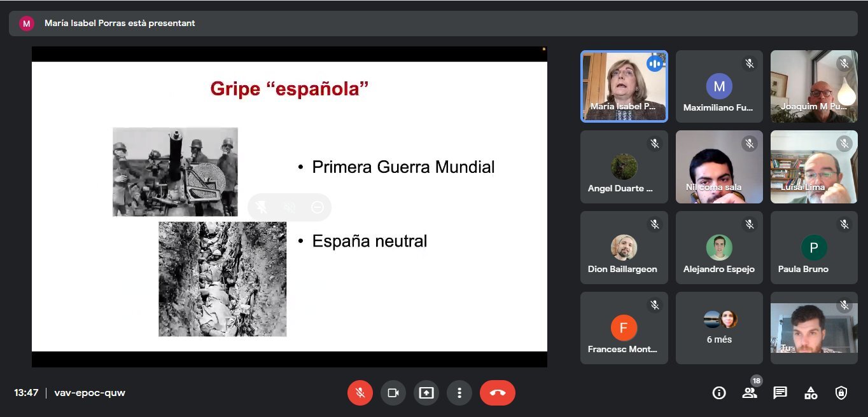The width and height of the screenshot is (868, 417).
Task: Click the meeting code vav-epoc-quw
Action: coord(90,393)
